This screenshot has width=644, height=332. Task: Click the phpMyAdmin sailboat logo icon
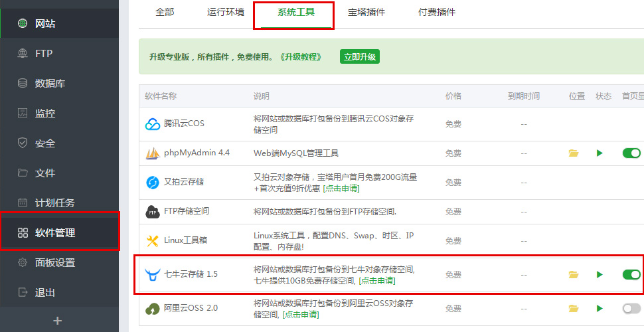coord(153,153)
